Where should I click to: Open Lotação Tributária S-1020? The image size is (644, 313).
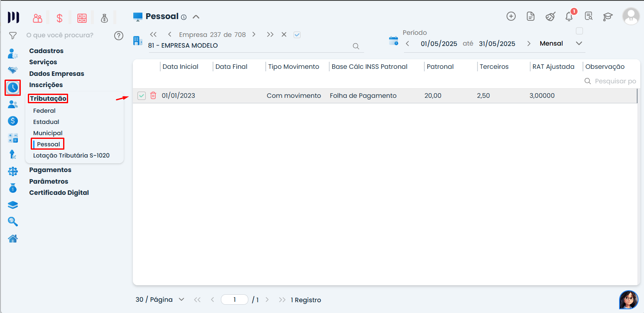click(x=71, y=155)
